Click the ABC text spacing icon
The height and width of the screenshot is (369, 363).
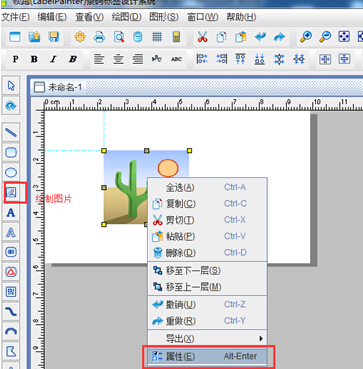pos(176,59)
